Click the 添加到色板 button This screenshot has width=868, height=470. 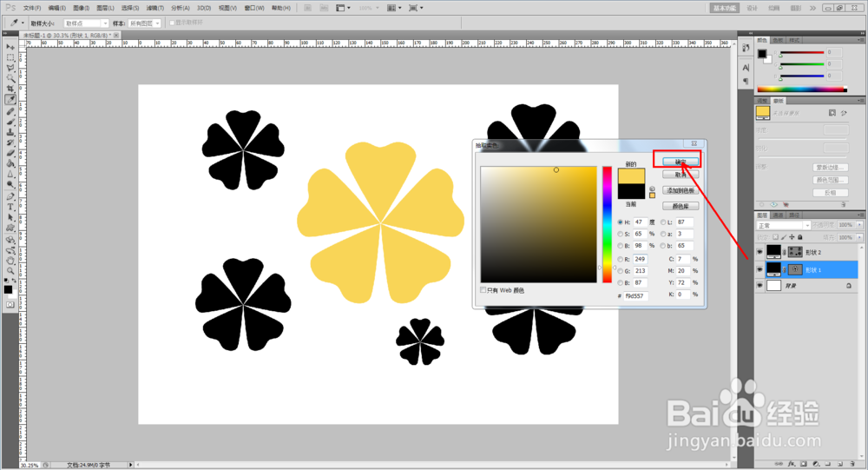(681, 190)
